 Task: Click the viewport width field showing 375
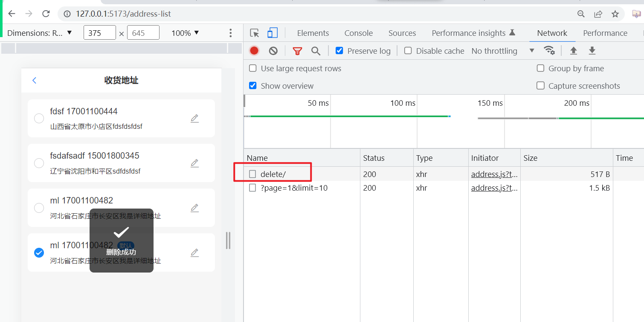[100, 33]
